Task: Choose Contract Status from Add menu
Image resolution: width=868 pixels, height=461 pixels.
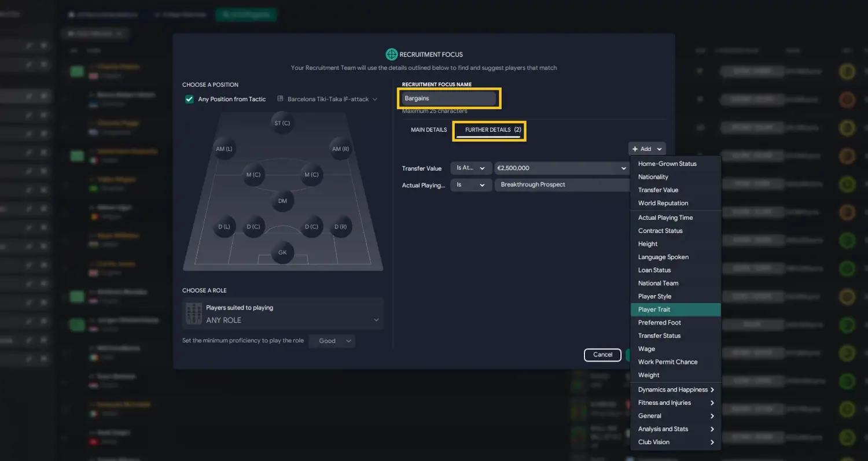Action: 675,231
